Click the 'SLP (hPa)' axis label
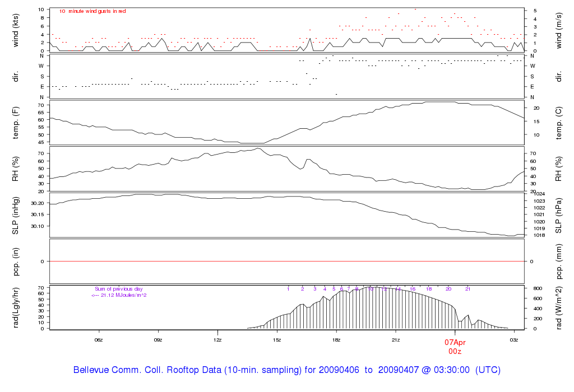The width and height of the screenshot is (574, 392). [x=559, y=216]
